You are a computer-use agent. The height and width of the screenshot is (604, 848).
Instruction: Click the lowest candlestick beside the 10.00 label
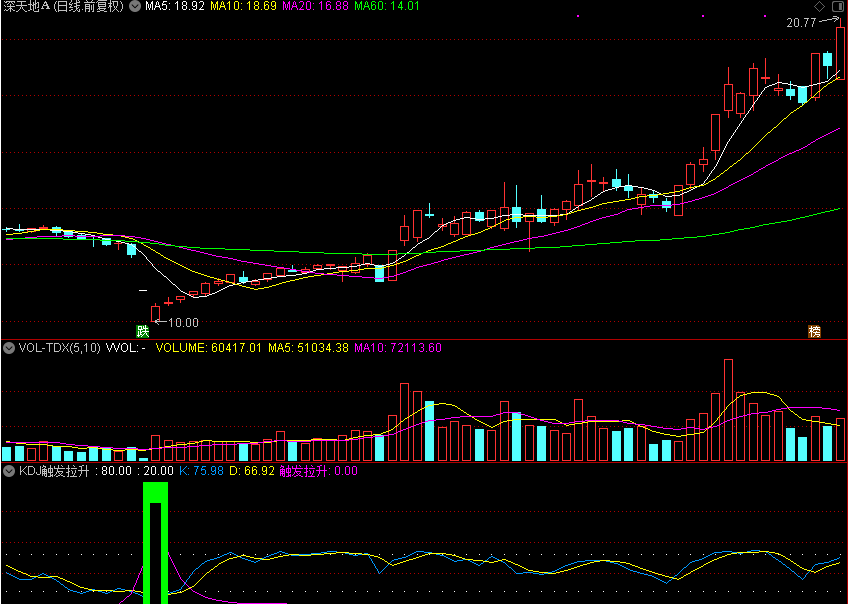tap(155, 313)
